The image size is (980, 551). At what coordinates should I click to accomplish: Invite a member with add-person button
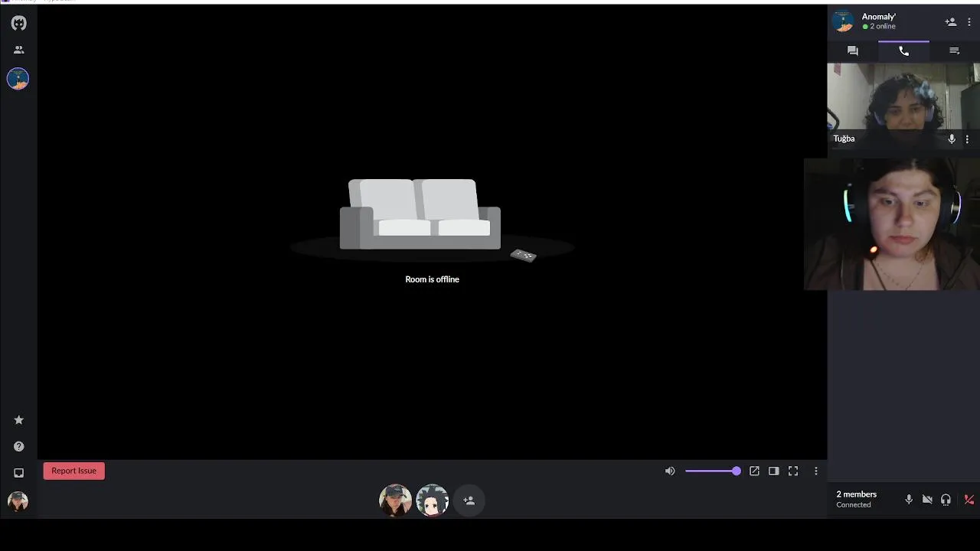[x=469, y=500]
